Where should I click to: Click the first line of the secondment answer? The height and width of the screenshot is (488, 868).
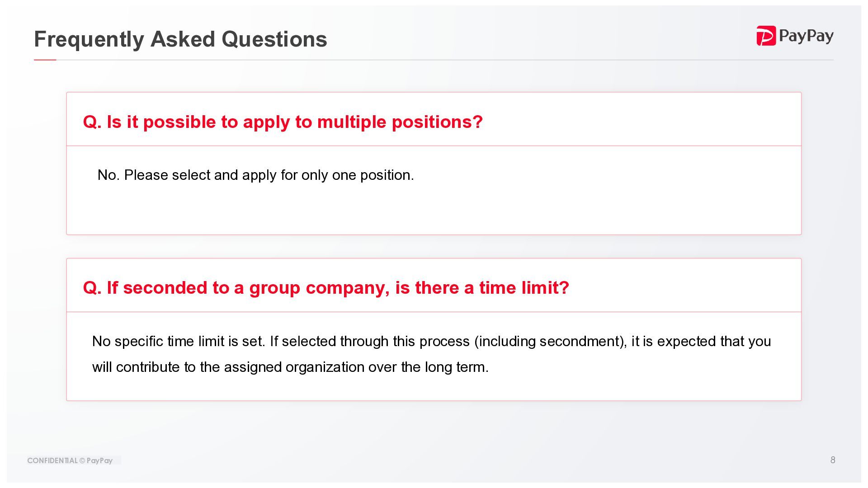point(431,341)
